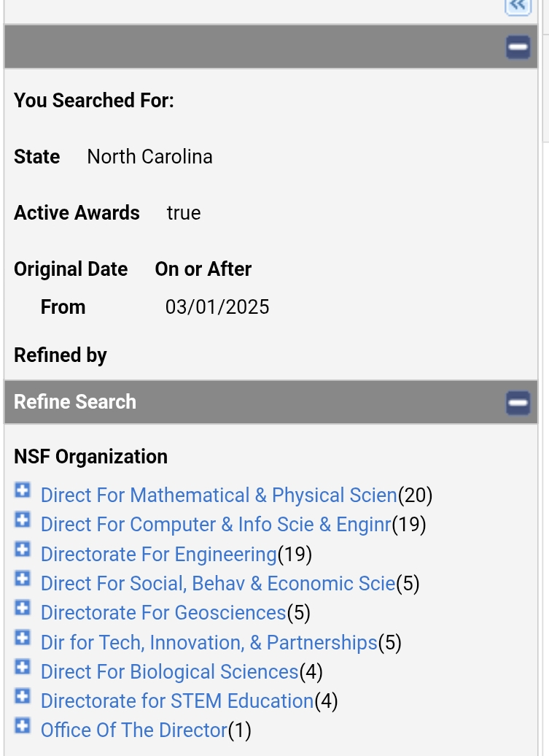Expand Office Of The Director plus icon
Screen dimensions: 549x756
tap(23, 725)
